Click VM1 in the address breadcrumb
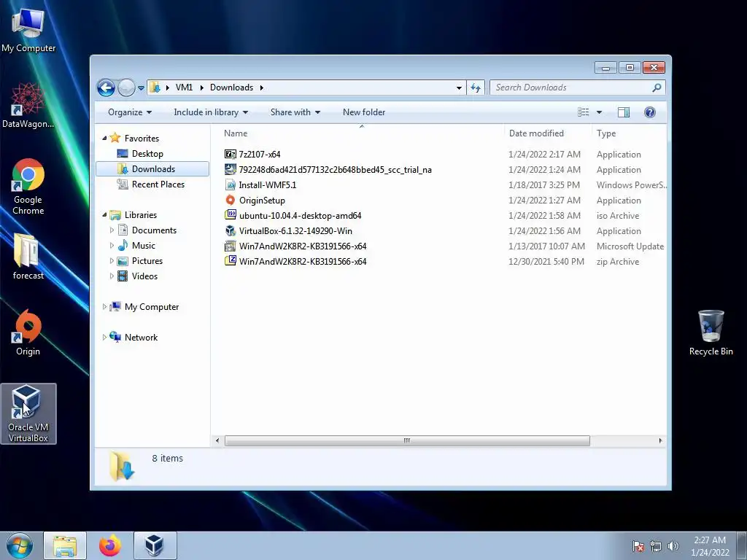This screenshot has height=560, width=747. coord(184,87)
